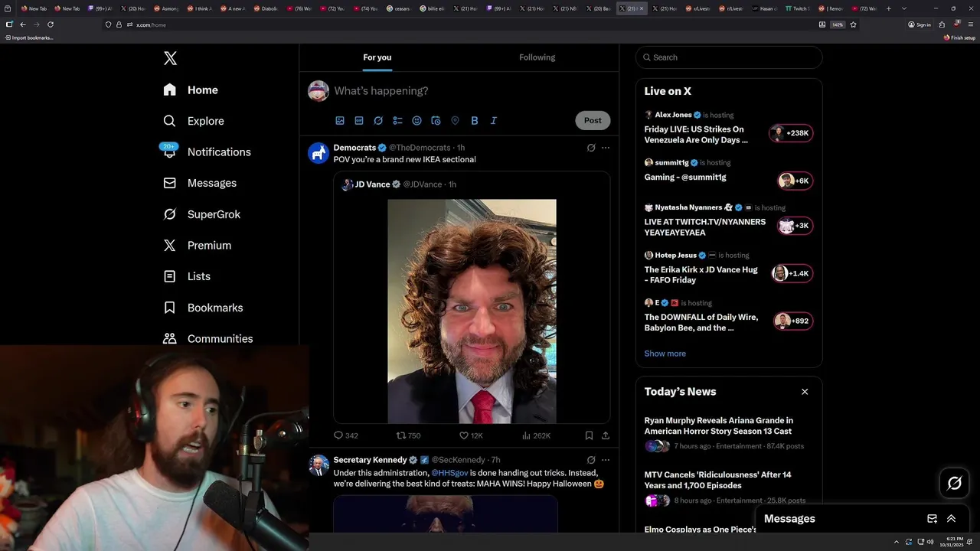Viewport: 980px width, 551px height.
Task: Open the Home page from sidebar
Action: point(191,90)
